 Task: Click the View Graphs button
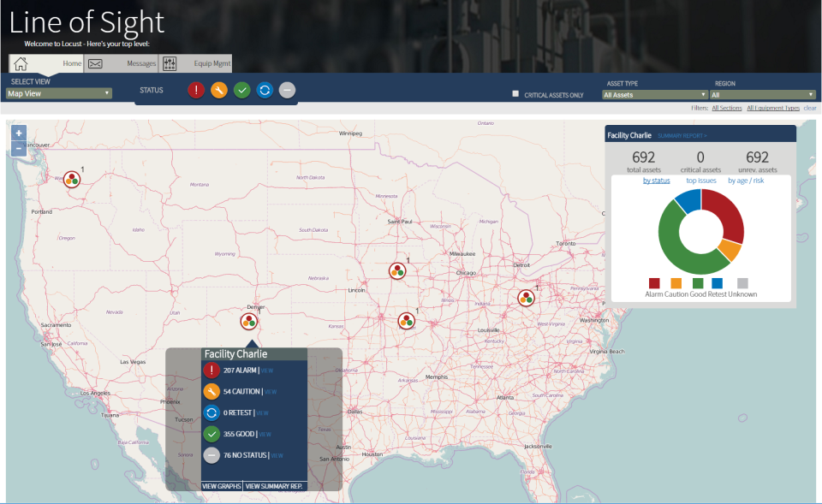point(222,486)
